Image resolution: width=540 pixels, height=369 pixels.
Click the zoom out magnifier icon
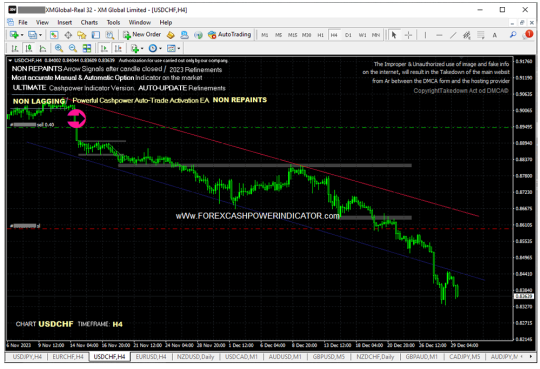coord(73,48)
